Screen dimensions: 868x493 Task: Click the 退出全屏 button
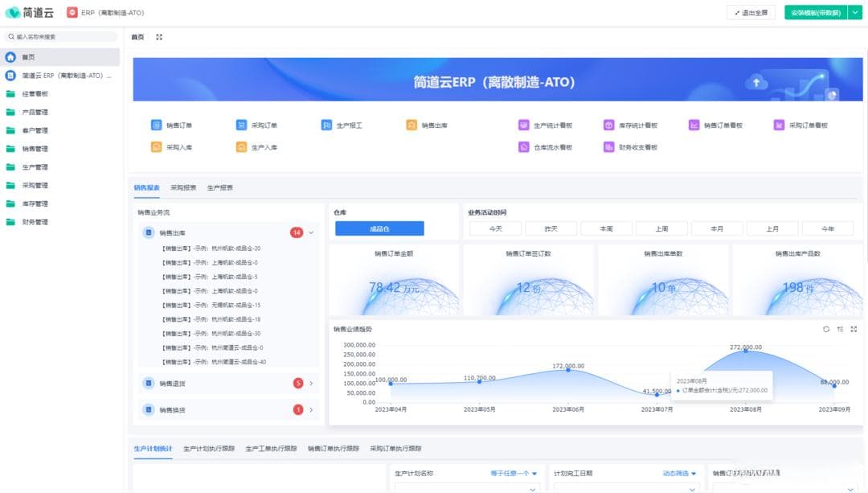point(751,12)
